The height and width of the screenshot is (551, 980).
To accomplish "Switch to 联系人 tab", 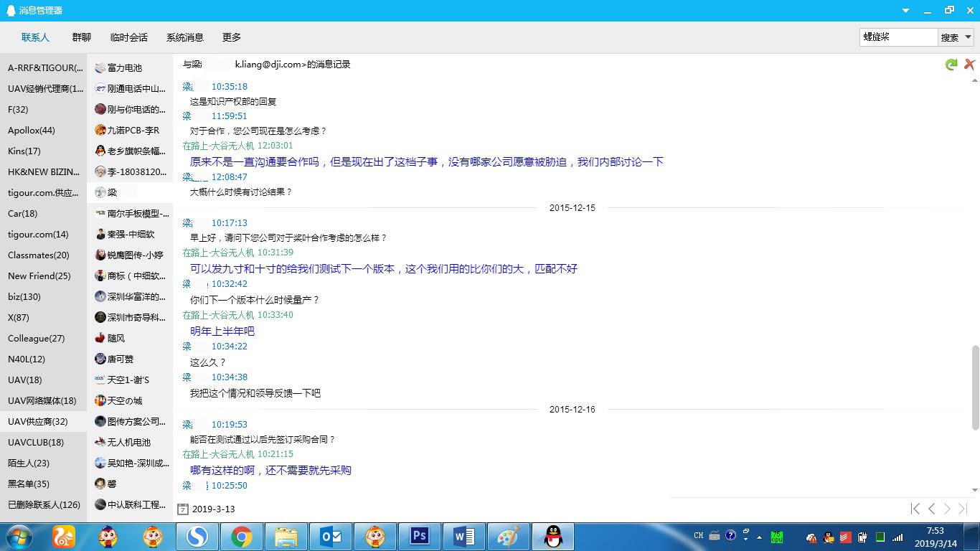I will [x=35, y=37].
